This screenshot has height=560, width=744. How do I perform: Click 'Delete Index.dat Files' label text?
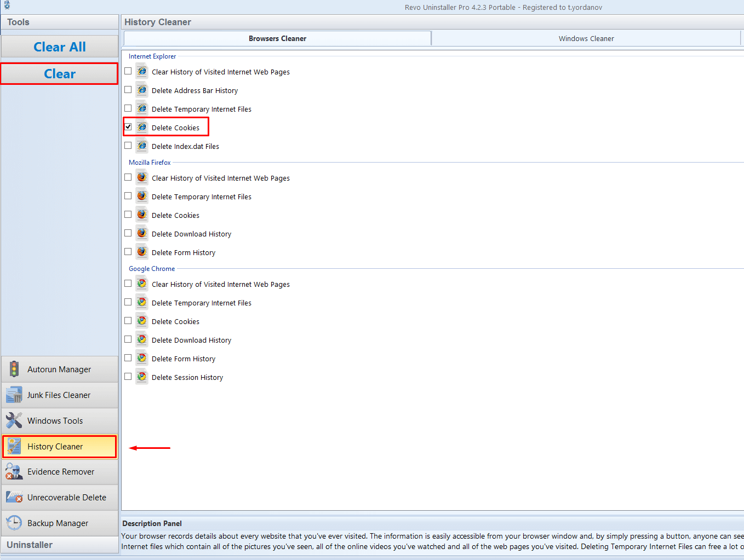[185, 146]
